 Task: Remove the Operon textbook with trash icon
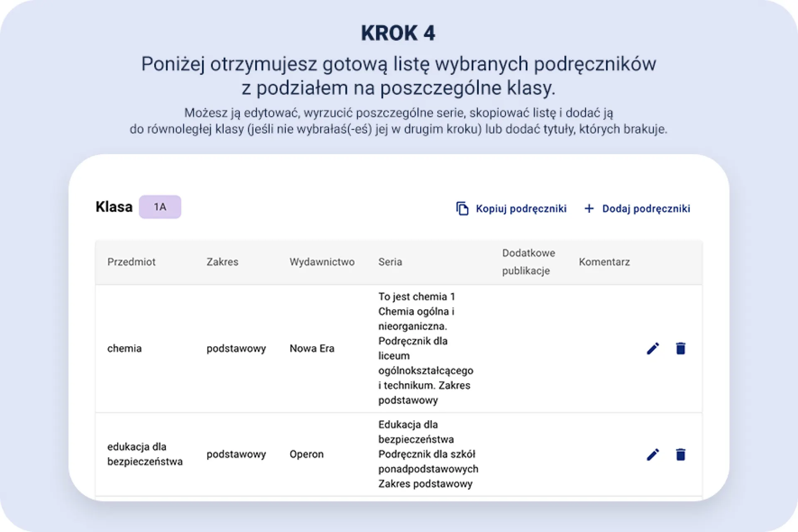680,454
